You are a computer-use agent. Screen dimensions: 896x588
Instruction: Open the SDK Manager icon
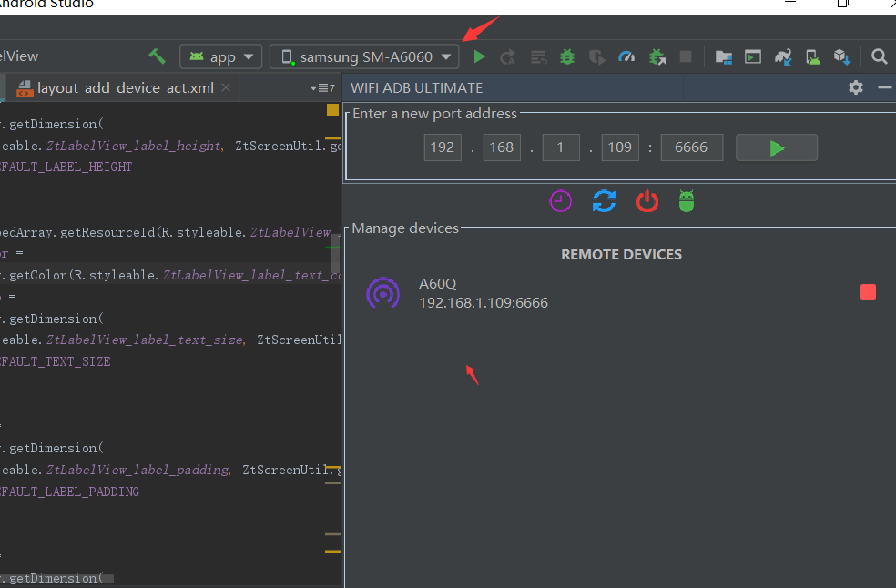(842, 56)
